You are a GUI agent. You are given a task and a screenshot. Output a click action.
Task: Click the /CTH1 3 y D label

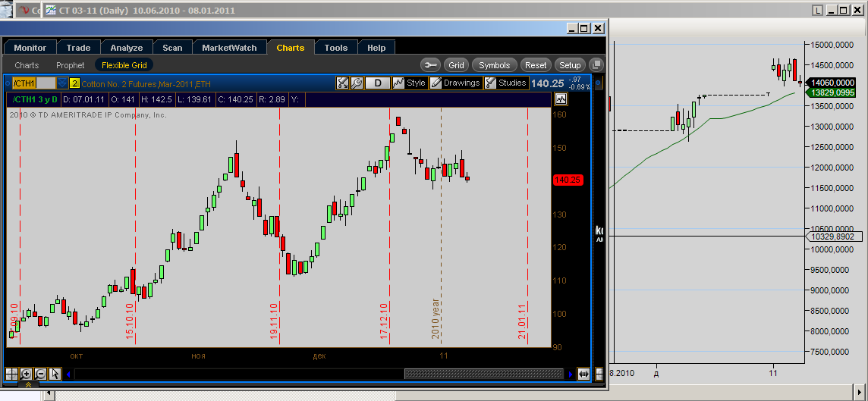click(x=35, y=99)
